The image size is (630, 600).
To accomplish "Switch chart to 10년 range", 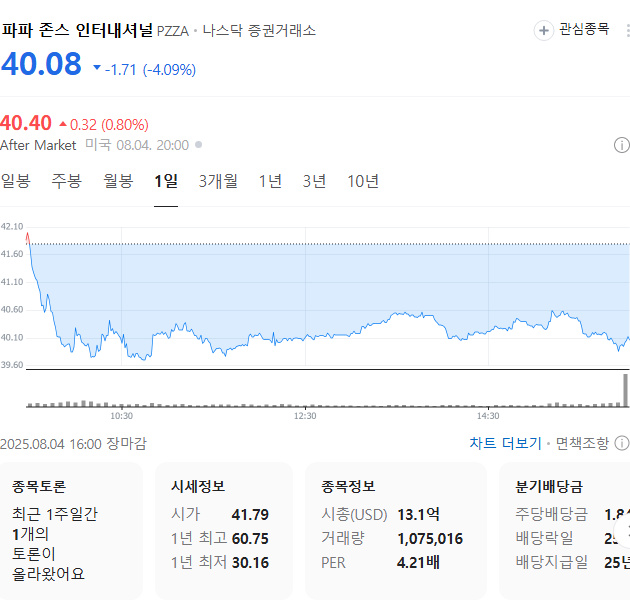I will click(x=363, y=181).
